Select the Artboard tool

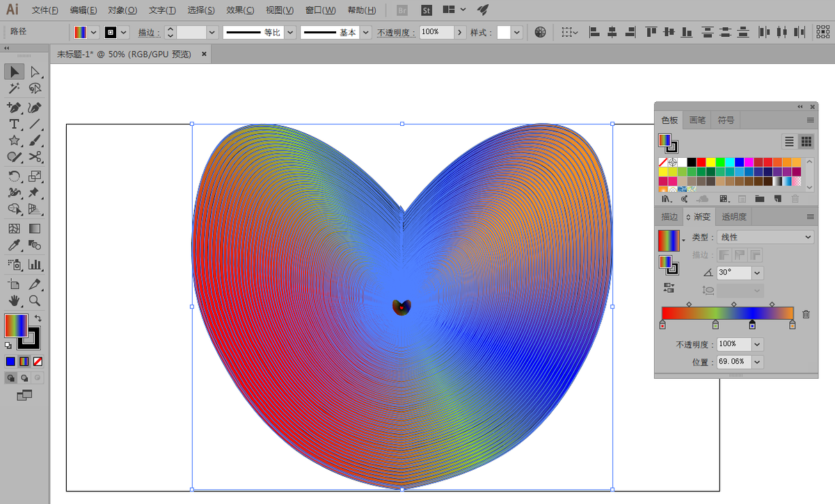[x=14, y=284]
